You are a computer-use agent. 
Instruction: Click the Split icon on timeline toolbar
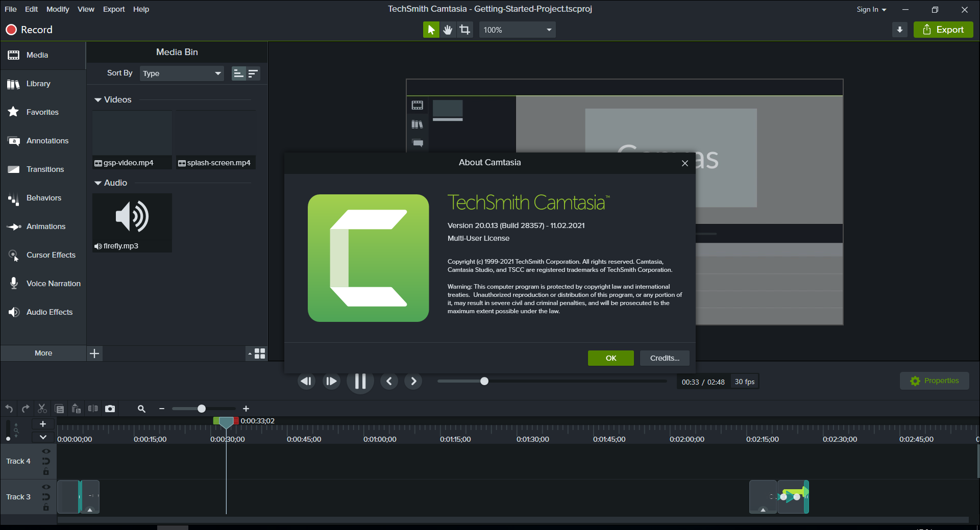(x=93, y=409)
